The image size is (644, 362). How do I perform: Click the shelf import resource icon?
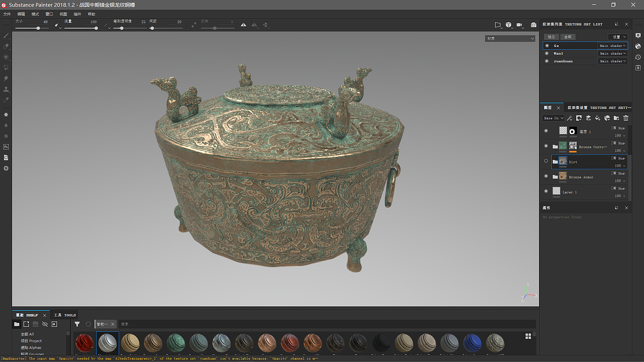click(x=54, y=324)
